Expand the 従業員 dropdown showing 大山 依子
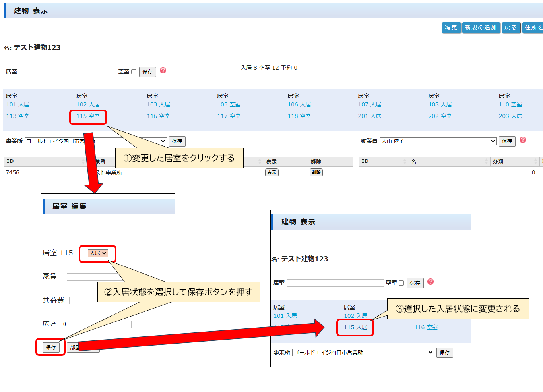The image size is (543, 392). pos(438,141)
